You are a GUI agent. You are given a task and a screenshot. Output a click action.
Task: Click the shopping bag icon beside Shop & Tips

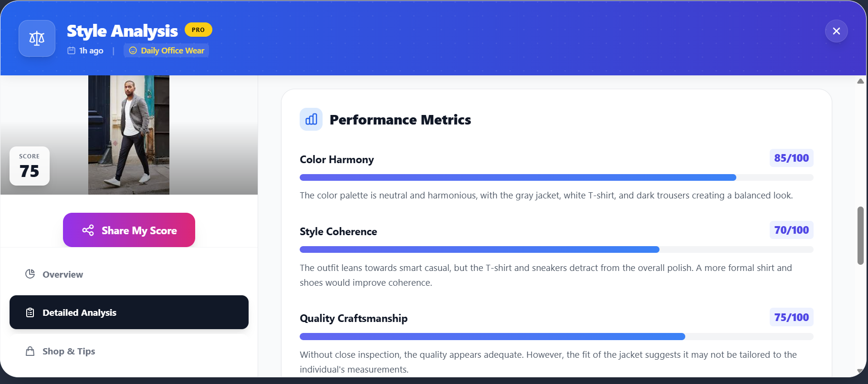(30, 351)
